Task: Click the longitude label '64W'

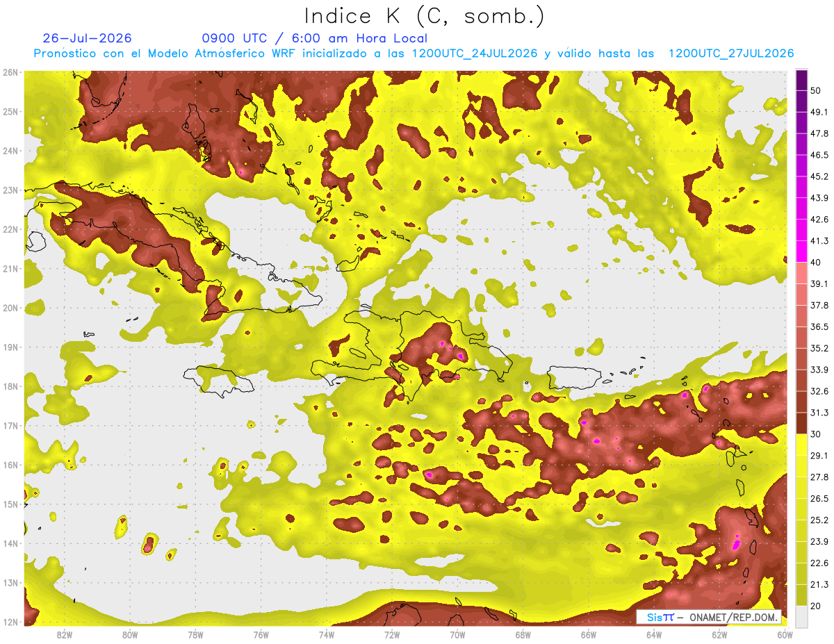Action: pyautogui.click(x=654, y=635)
